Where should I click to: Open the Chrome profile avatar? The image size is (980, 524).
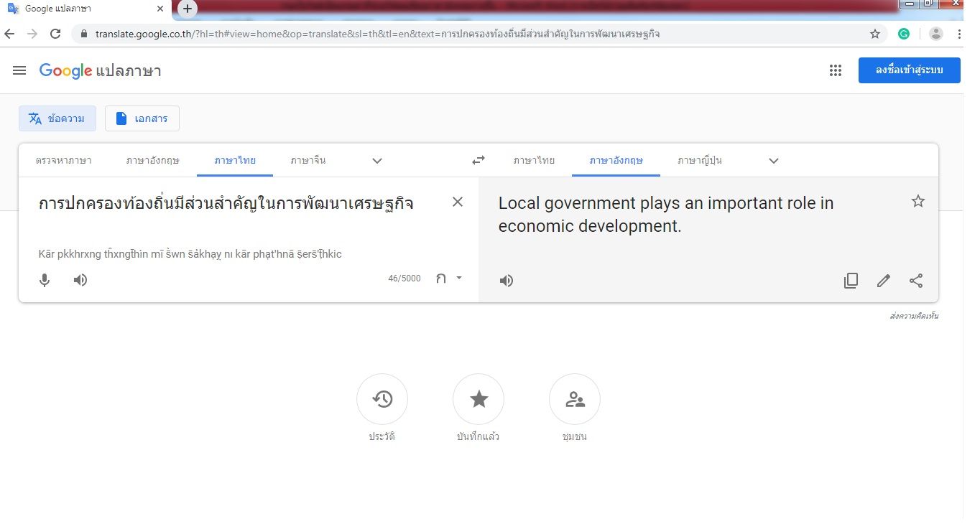[x=935, y=34]
